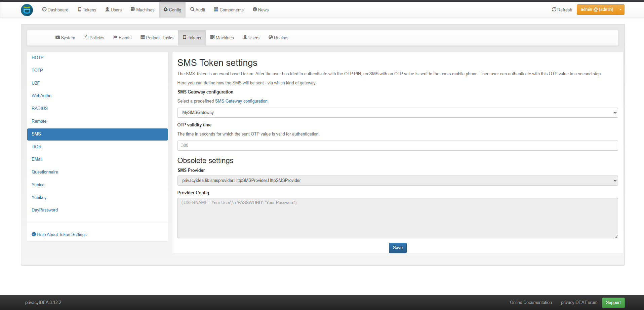Save the SMS token settings
644x310 pixels.
pos(398,248)
